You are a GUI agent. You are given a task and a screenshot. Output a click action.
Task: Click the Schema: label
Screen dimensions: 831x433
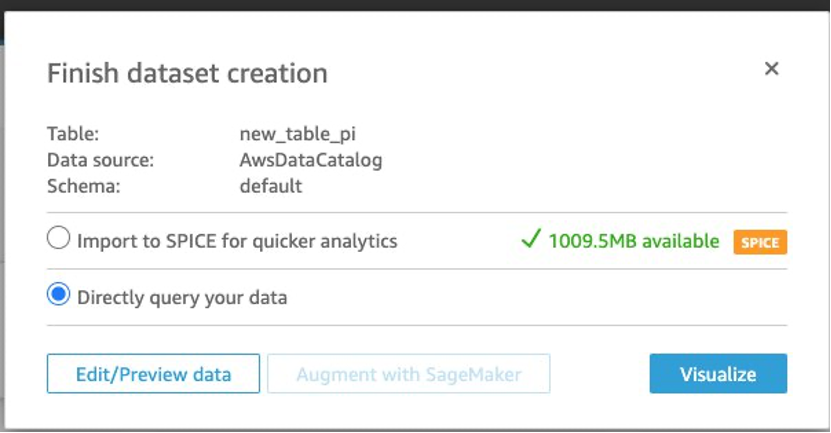(83, 186)
